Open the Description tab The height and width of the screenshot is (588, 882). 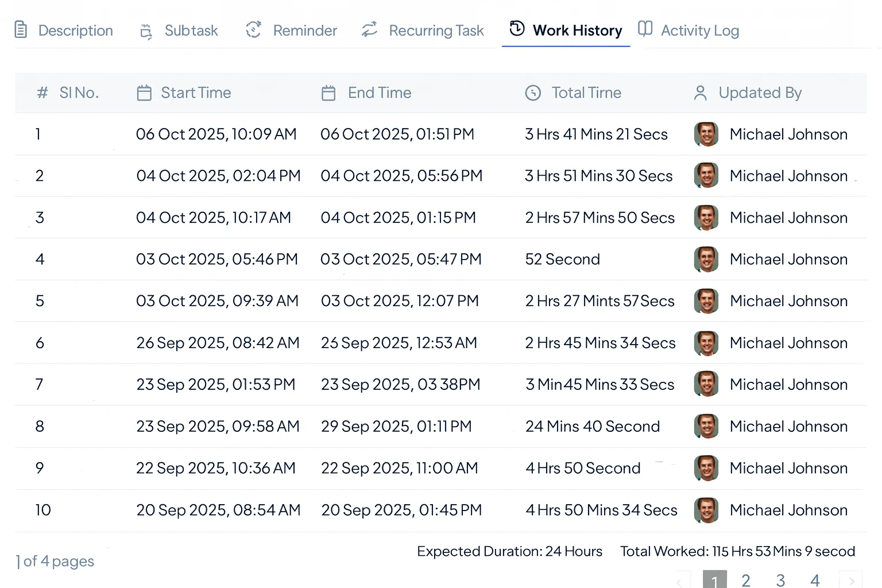tap(64, 30)
